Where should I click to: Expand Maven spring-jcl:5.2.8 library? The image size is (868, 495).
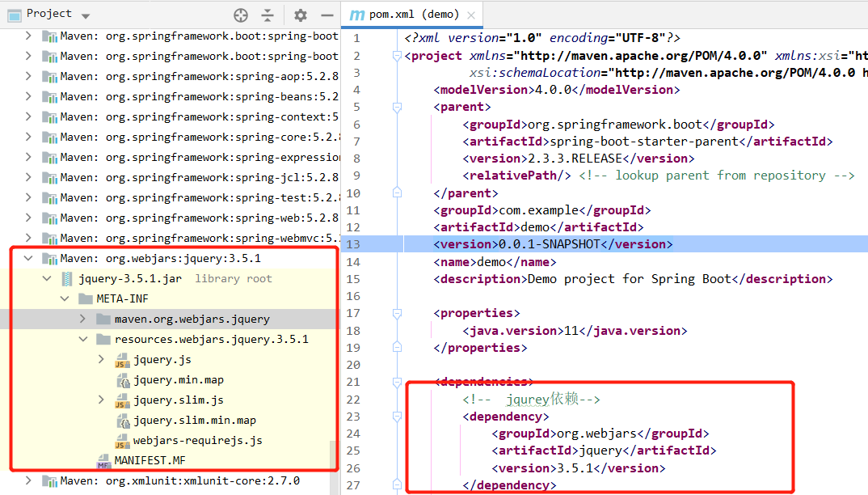click(x=28, y=177)
